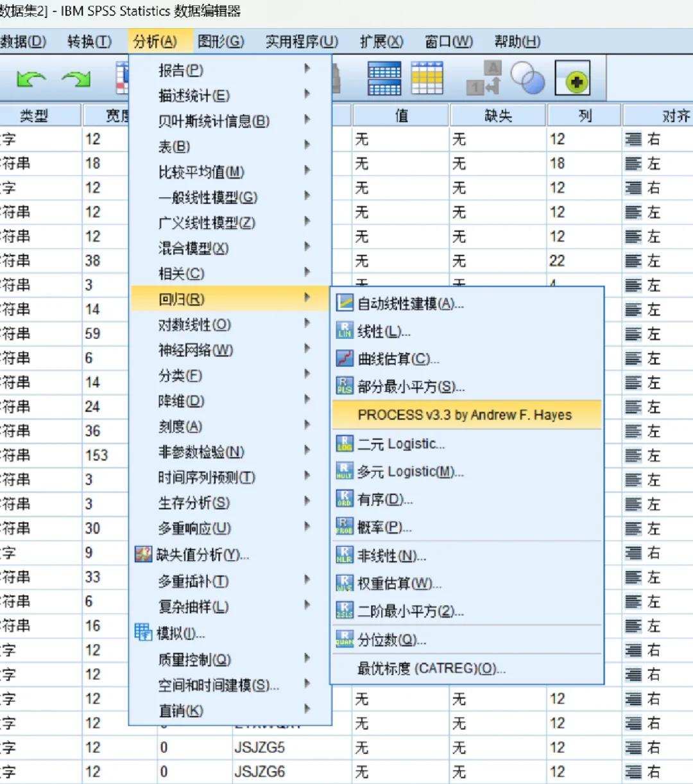Choose 曲线估算(C) curve estimation
Screen dimensions: 693x784
[x=398, y=359]
